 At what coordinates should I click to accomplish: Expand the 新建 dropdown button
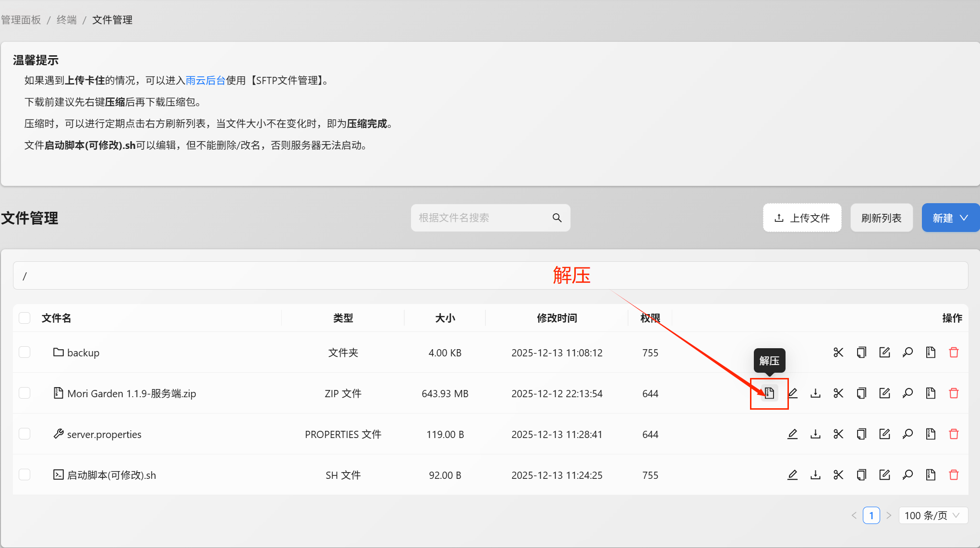(950, 218)
